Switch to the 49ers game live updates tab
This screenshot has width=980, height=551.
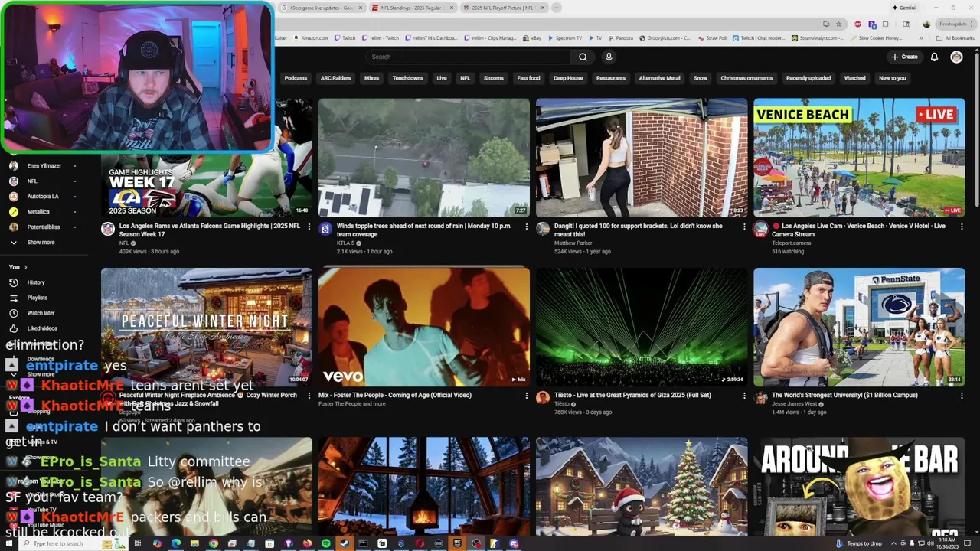tap(320, 8)
